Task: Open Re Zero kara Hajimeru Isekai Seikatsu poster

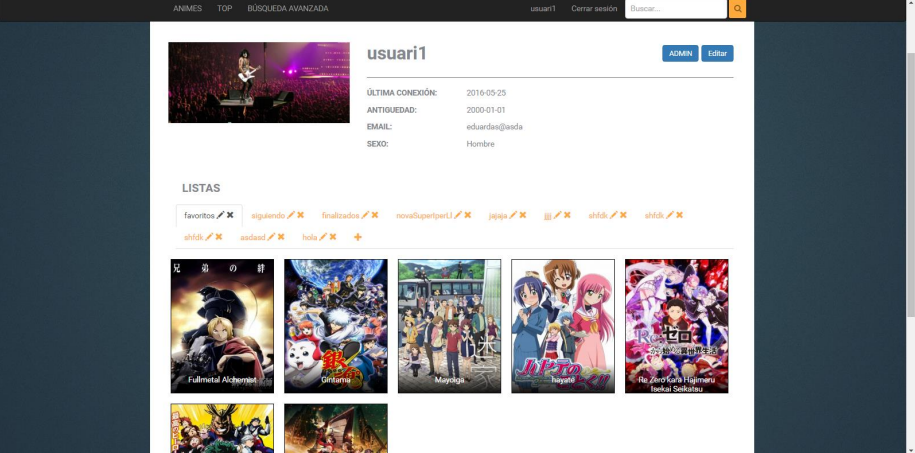Action: point(676,326)
